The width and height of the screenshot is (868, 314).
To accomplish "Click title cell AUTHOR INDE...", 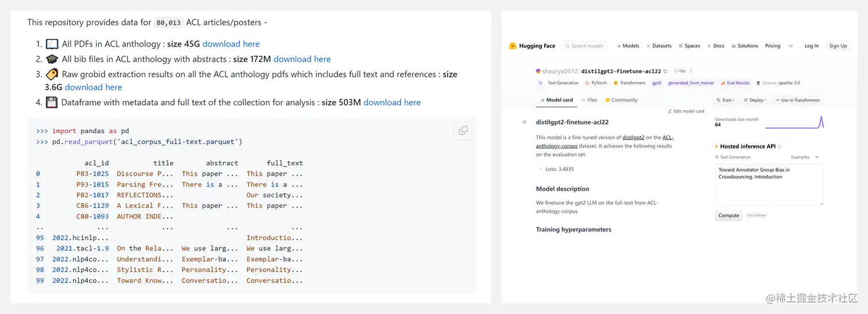I will pos(145,216).
